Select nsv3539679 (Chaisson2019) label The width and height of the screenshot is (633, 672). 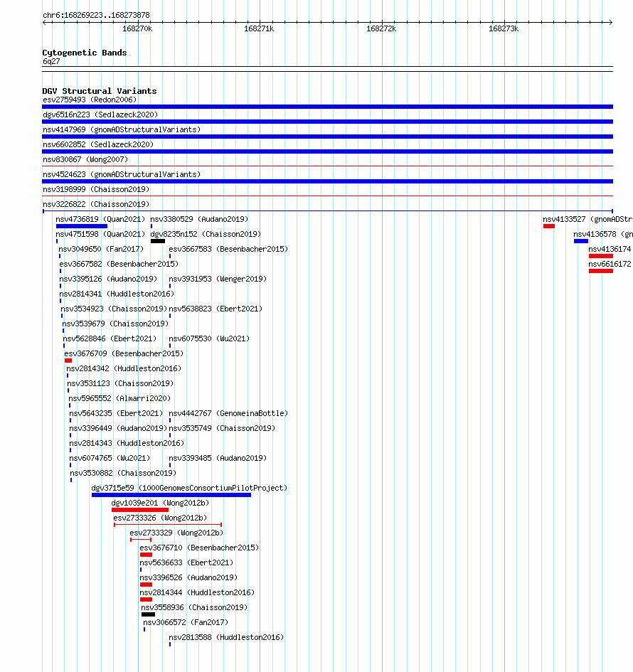[x=116, y=324]
